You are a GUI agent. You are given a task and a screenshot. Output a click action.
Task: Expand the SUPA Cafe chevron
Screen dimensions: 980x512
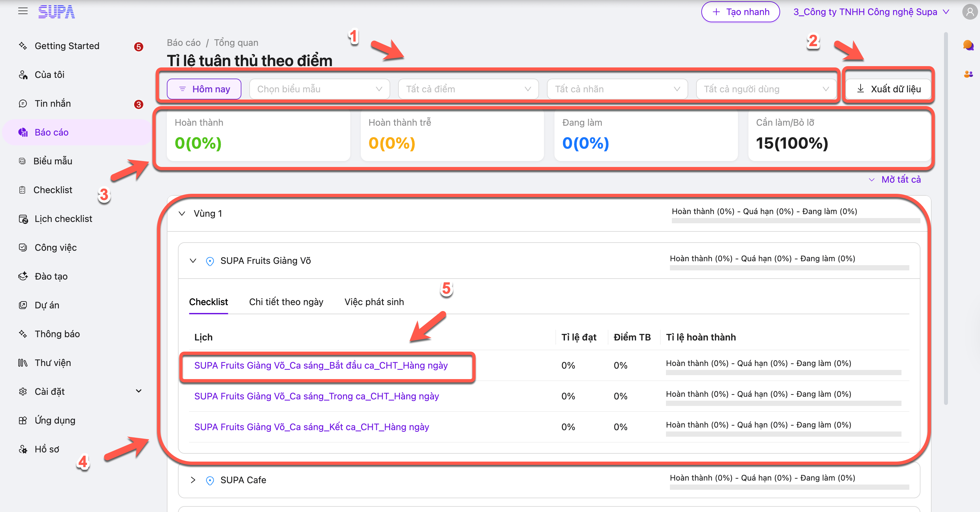[x=193, y=480]
